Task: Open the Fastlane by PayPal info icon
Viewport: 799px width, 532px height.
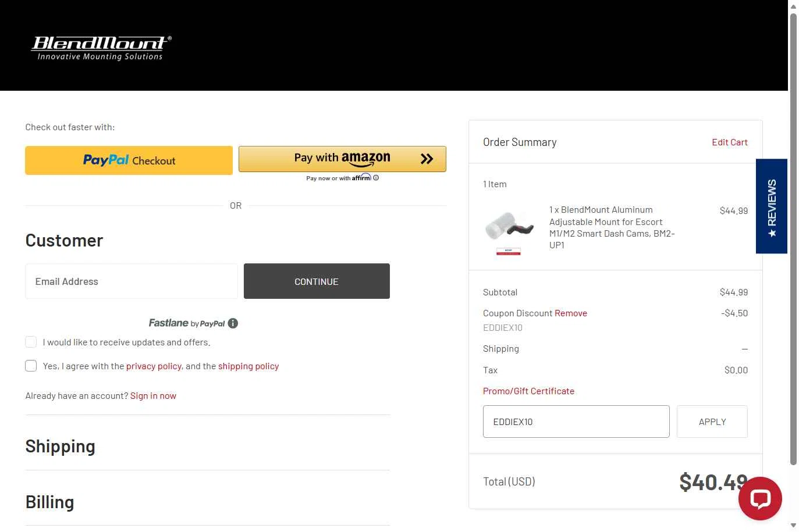Action: tap(233, 323)
